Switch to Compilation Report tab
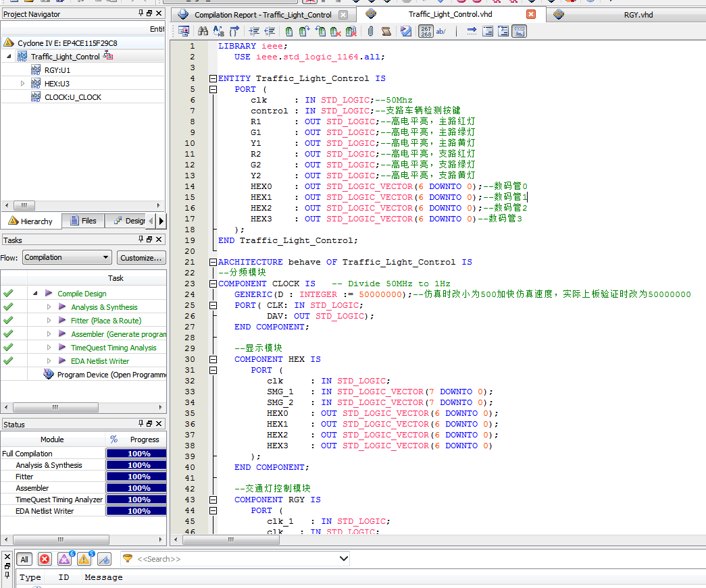The image size is (706, 588). click(x=263, y=15)
